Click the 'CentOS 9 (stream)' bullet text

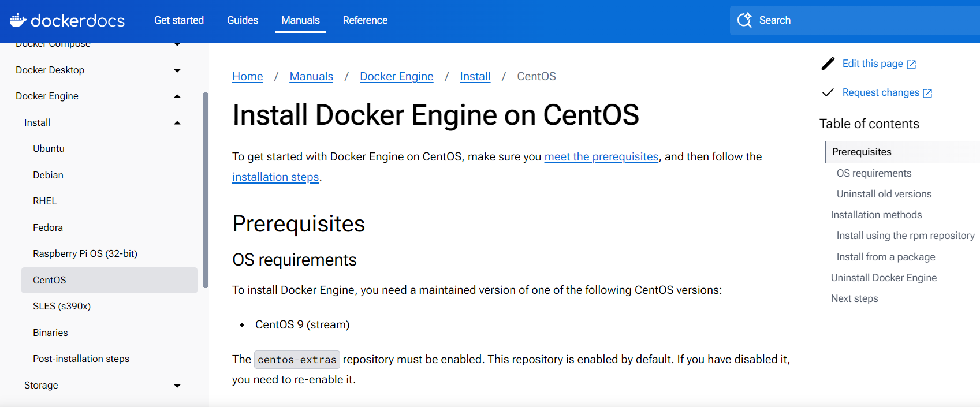coord(303,324)
